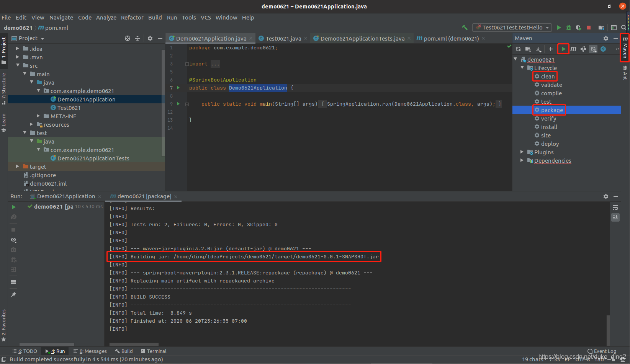Click the blue lightning icon in the Maven toolbar
This screenshot has height=364, width=630.
coord(603,49)
